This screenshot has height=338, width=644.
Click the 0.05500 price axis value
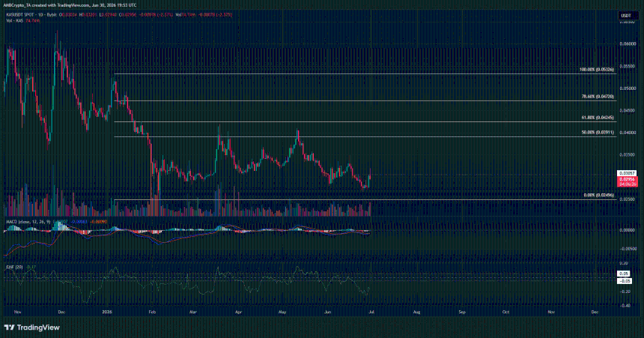tap(628, 66)
